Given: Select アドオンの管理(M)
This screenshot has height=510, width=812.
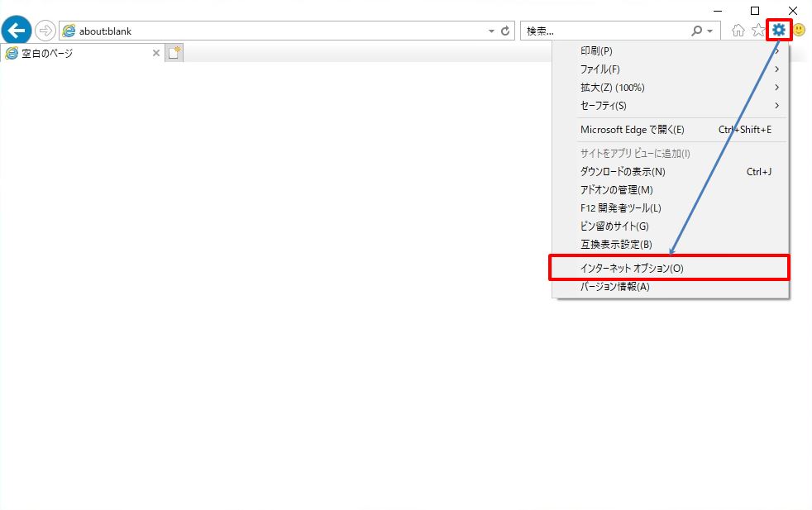Looking at the screenshot, I should tap(671, 189).
